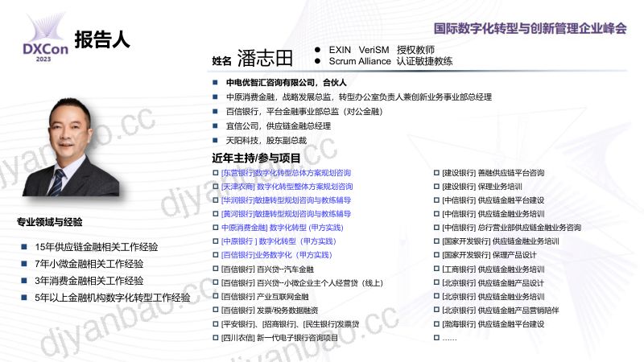
Task: Select the speaker name 潘志田
Action: 265,58
